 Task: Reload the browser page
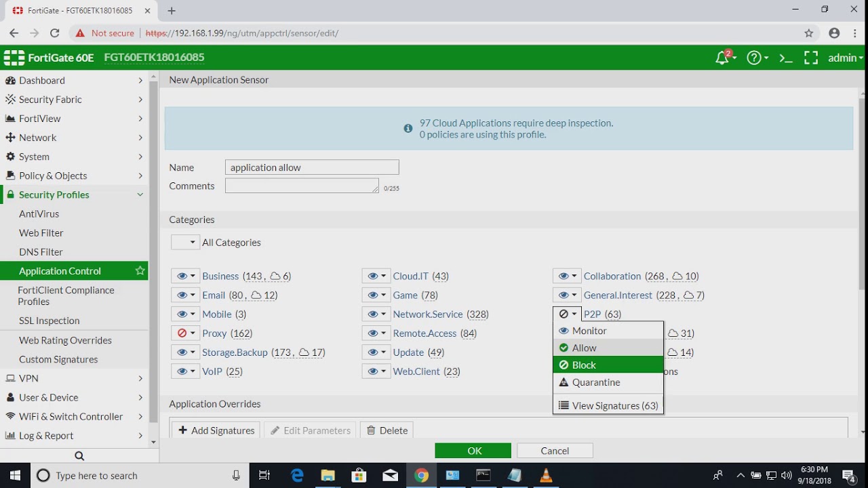click(x=55, y=33)
